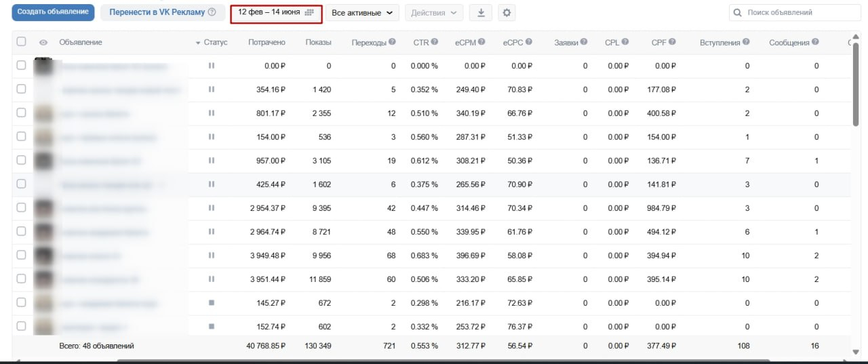Tick checkbox of the 145.27 ₽ row

(x=21, y=302)
